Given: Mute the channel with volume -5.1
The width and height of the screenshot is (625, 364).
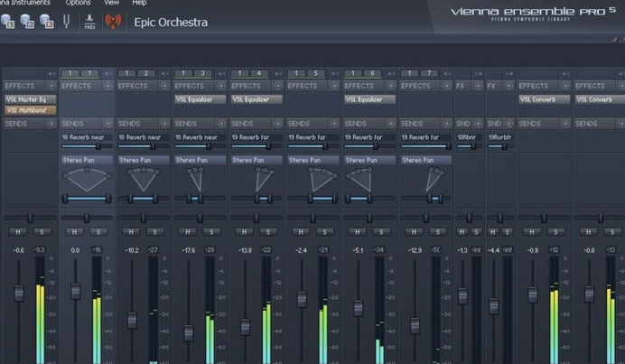Looking at the screenshot, I should [358, 231].
